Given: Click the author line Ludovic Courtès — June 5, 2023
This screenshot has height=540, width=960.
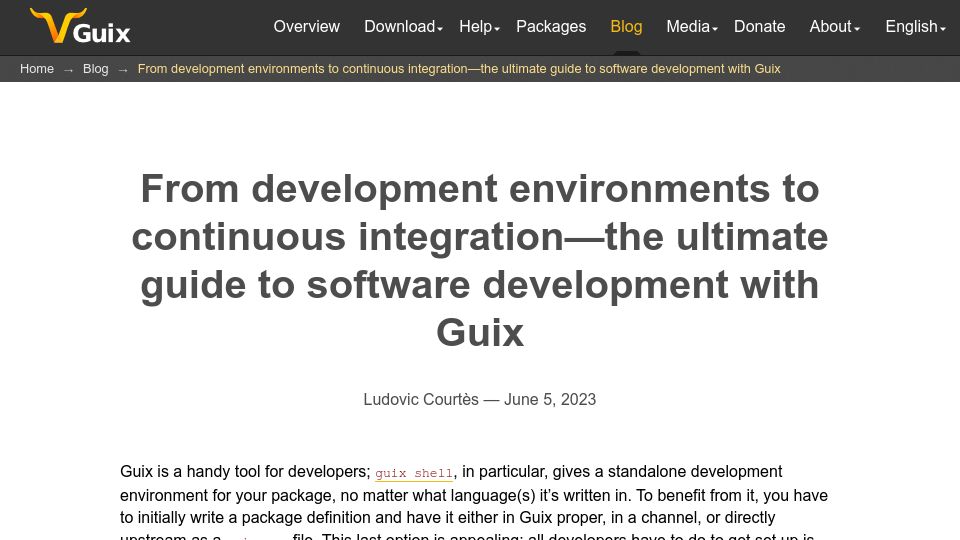Looking at the screenshot, I should tap(479, 399).
